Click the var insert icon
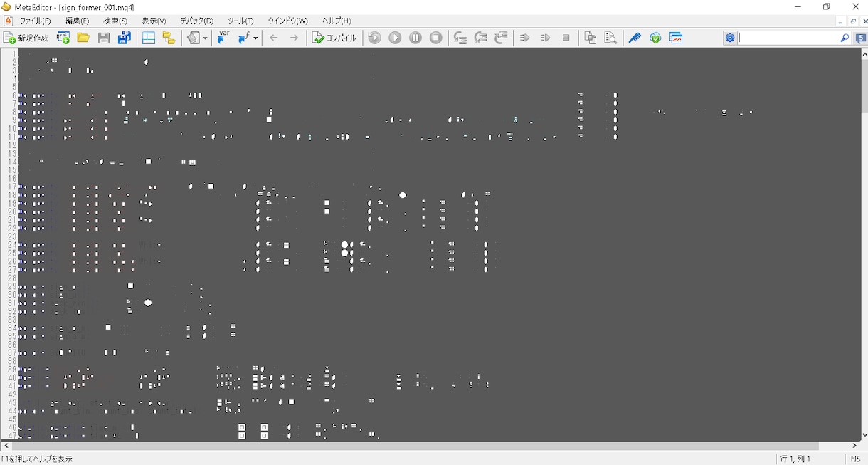Viewport: 868px width, 465px height. [x=223, y=38]
